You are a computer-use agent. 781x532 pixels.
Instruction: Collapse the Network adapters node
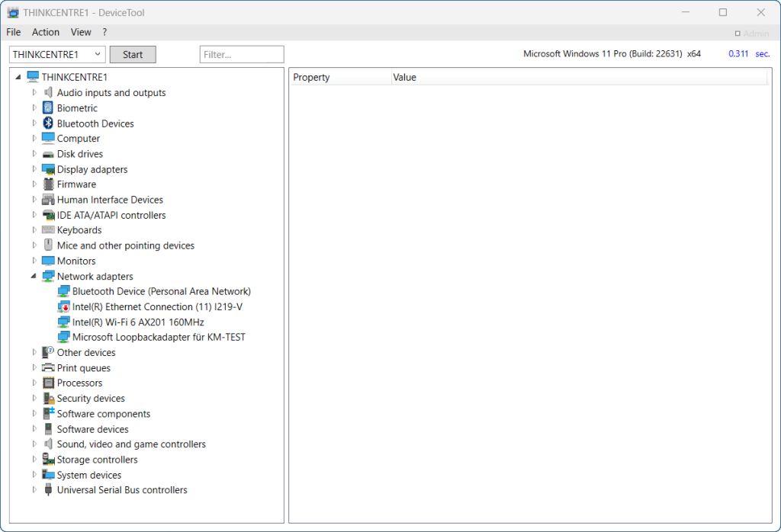34,277
